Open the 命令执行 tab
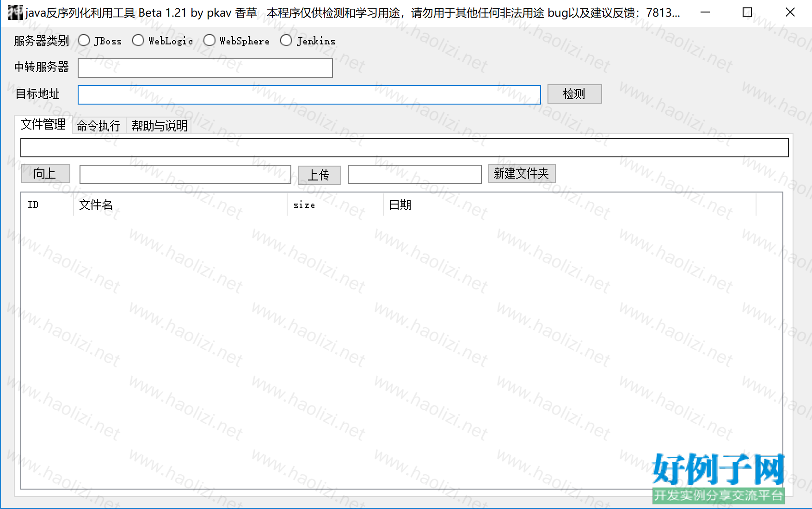This screenshot has width=812, height=509. (x=98, y=126)
